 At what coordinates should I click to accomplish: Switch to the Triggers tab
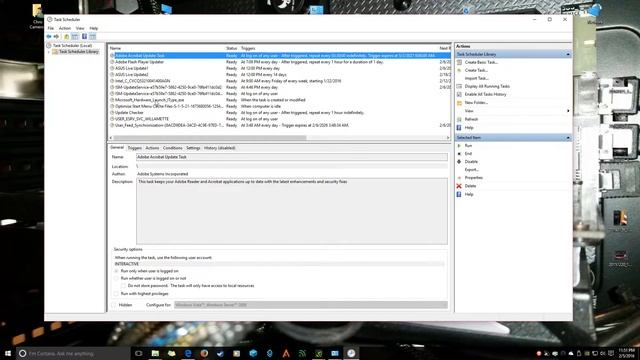click(x=134, y=148)
